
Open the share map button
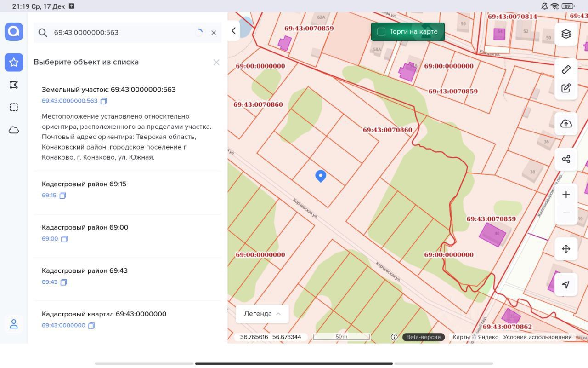tap(566, 159)
